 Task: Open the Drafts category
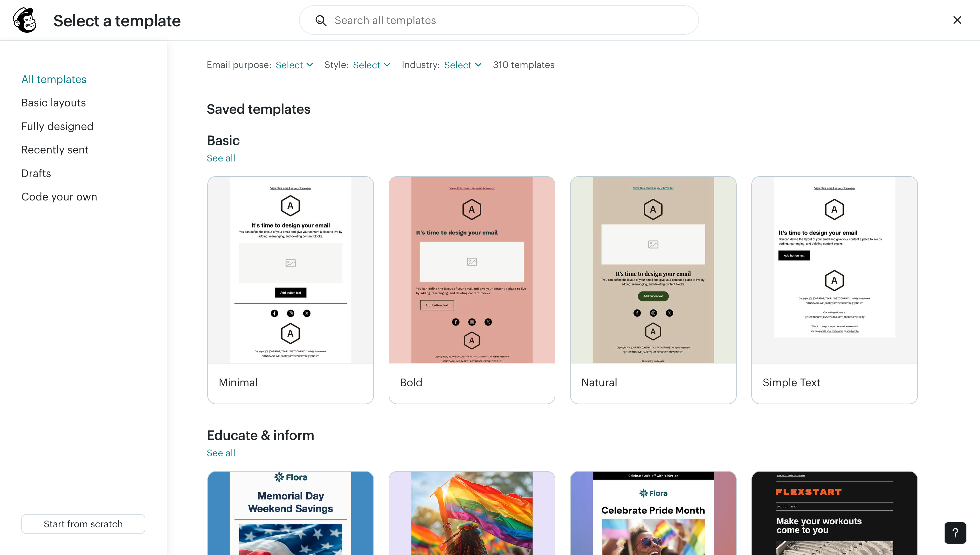pyautogui.click(x=36, y=173)
